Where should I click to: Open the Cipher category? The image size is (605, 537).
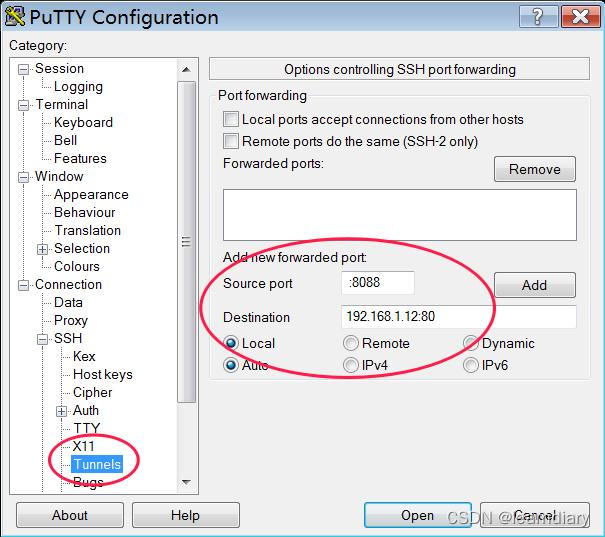(x=93, y=392)
